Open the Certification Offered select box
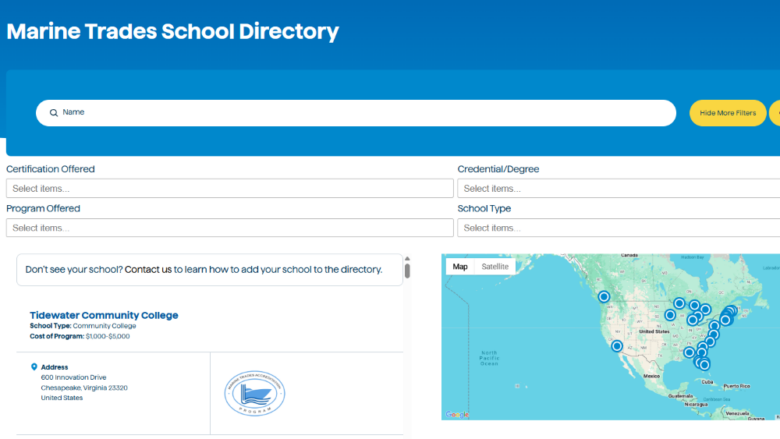Viewport: 780px width, 439px height. tap(229, 188)
